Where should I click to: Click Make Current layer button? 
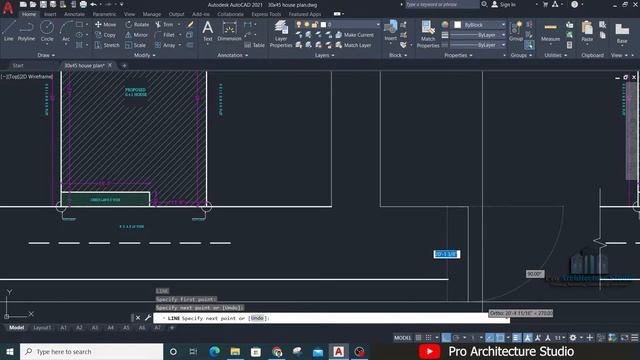click(354, 35)
